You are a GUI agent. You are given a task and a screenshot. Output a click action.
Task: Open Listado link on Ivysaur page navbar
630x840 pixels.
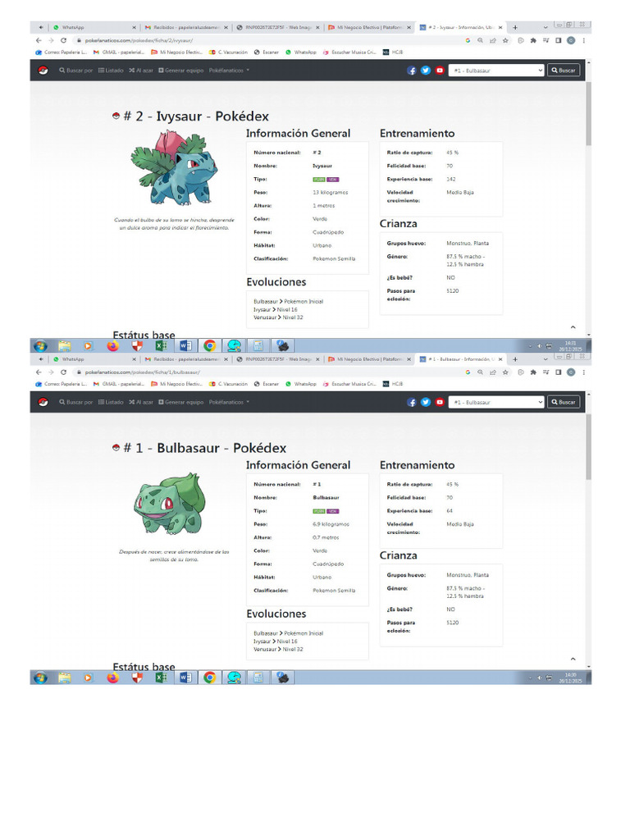[111, 71]
